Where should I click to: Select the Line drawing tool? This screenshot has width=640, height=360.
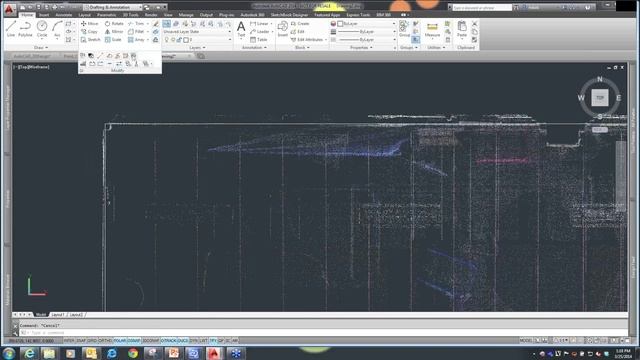[11, 29]
